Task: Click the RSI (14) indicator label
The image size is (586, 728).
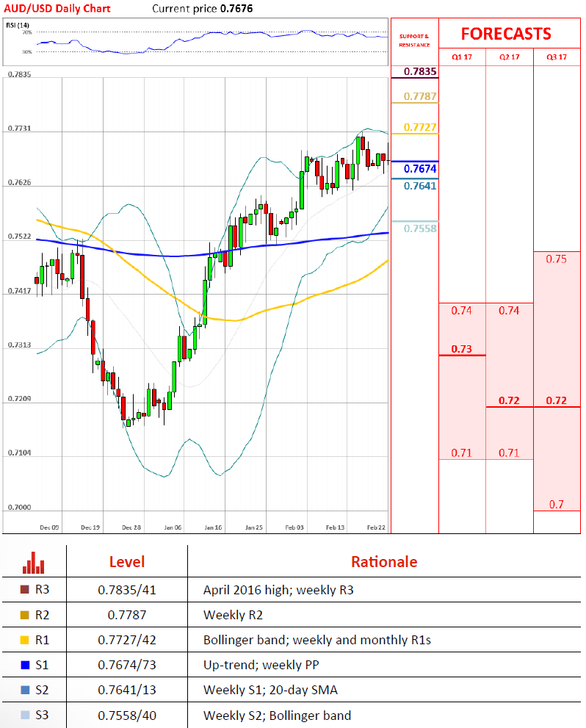Action: tap(17, 25)
